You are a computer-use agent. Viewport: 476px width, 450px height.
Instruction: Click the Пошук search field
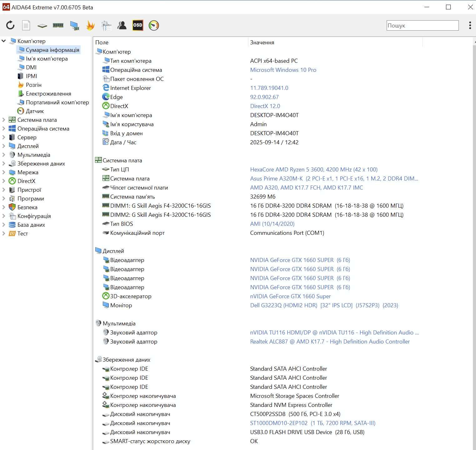coord(423,25)
